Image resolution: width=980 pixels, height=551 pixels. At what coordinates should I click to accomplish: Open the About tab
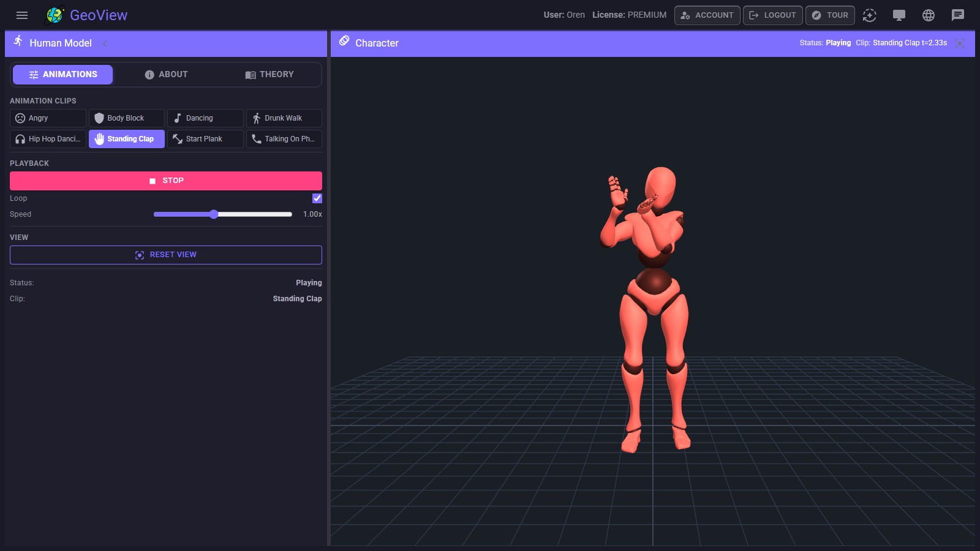coord(166,75)
